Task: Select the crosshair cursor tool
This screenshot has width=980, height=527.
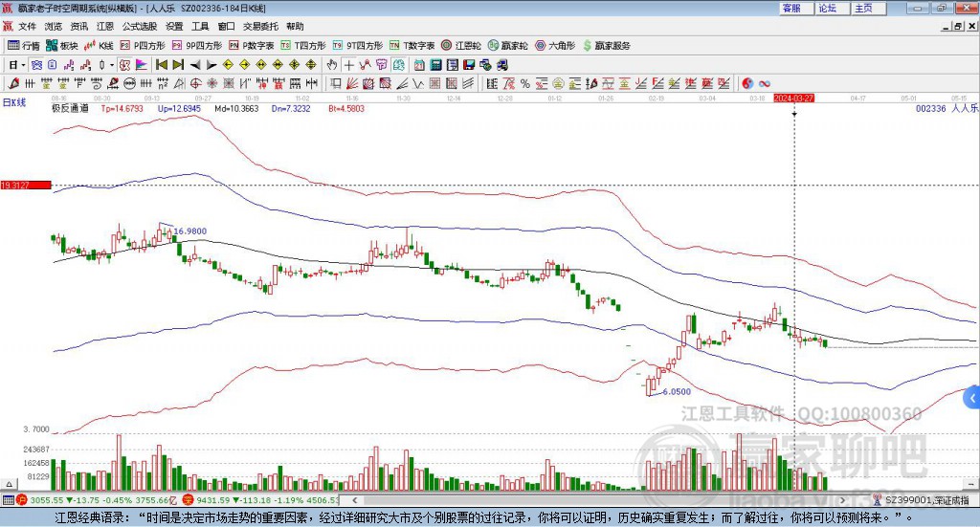Action: click(348, 65)
